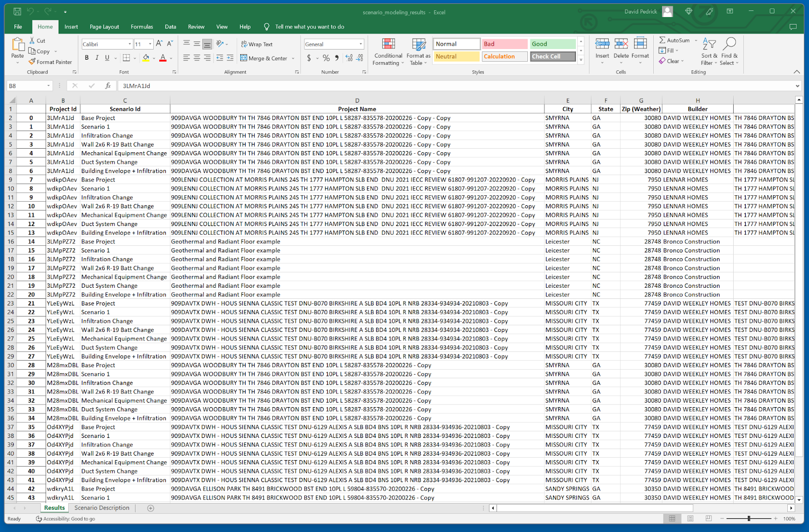Click Increase Indent icon

coord(230,58)
